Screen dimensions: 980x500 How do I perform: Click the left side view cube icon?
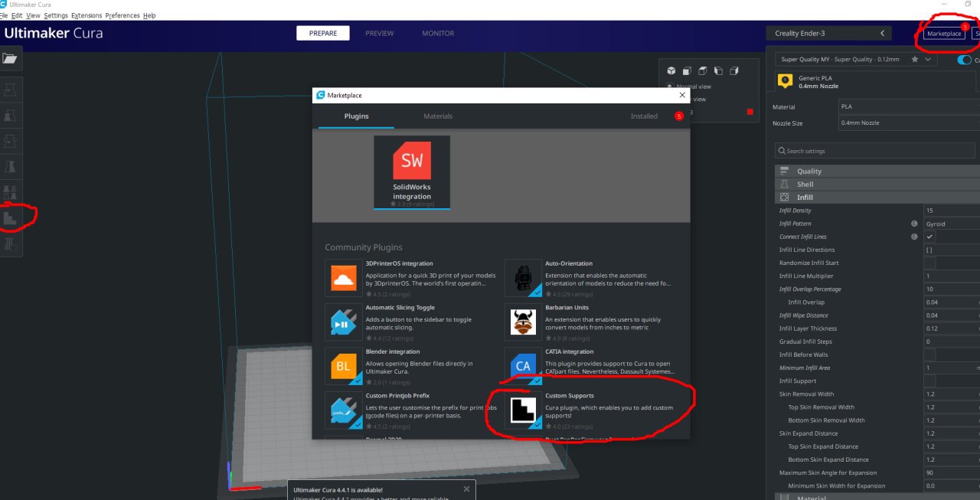click(x=718, y=70)
